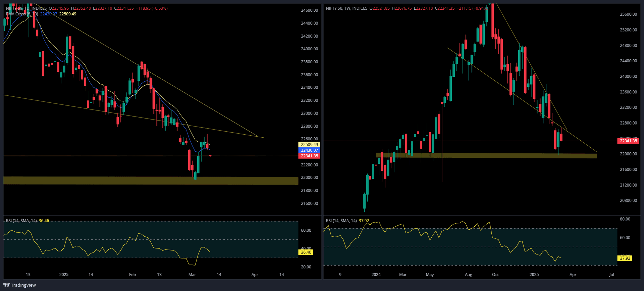Click the red 22341.35 tag on daily price axis
Screen dimensions: 644x291
pyautogui.click(x=309, y=156)
